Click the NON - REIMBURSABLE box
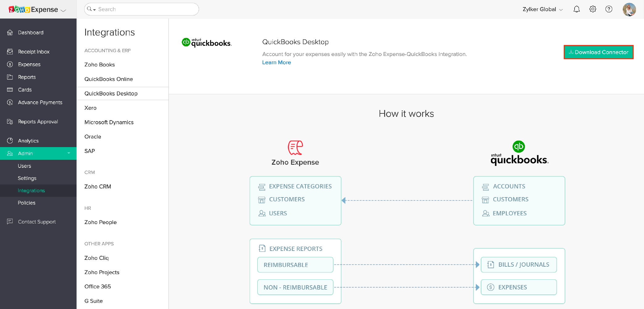Image resolution: width=644 pixels, height=309 pixels. point(295,287)
